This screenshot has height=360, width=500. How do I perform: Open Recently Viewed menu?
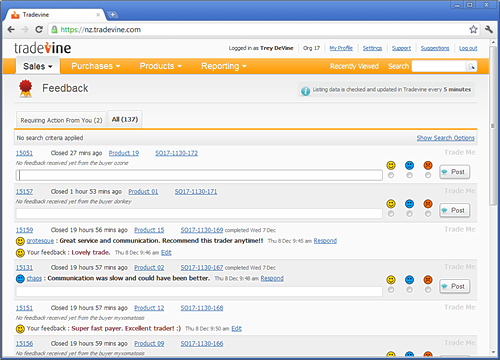pyautogui.click(x=354, y=66)
